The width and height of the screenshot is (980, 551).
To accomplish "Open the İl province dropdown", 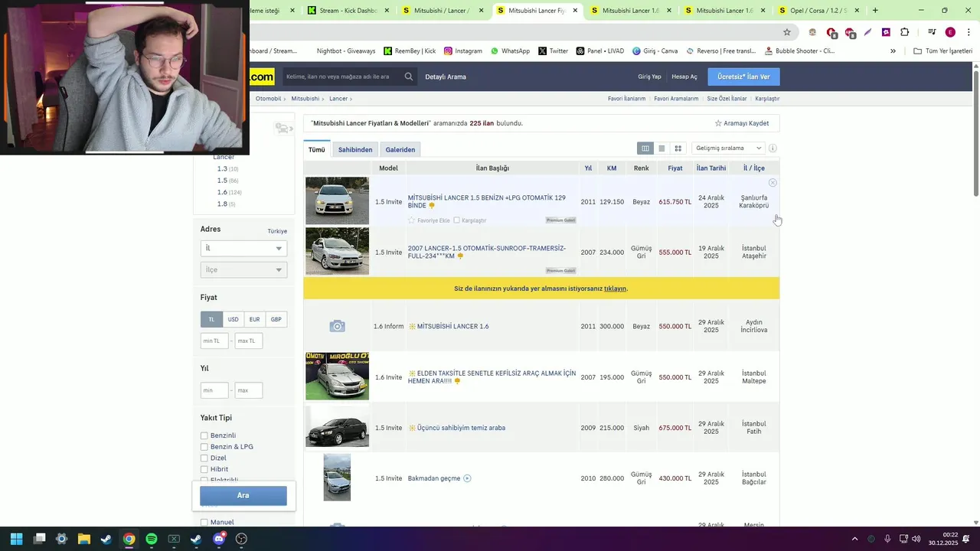I will [243, 248].
